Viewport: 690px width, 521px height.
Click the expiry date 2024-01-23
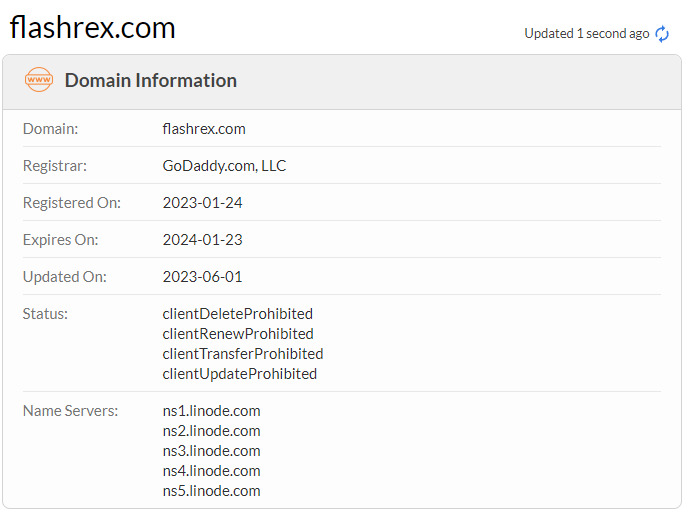tap(202, 240)
